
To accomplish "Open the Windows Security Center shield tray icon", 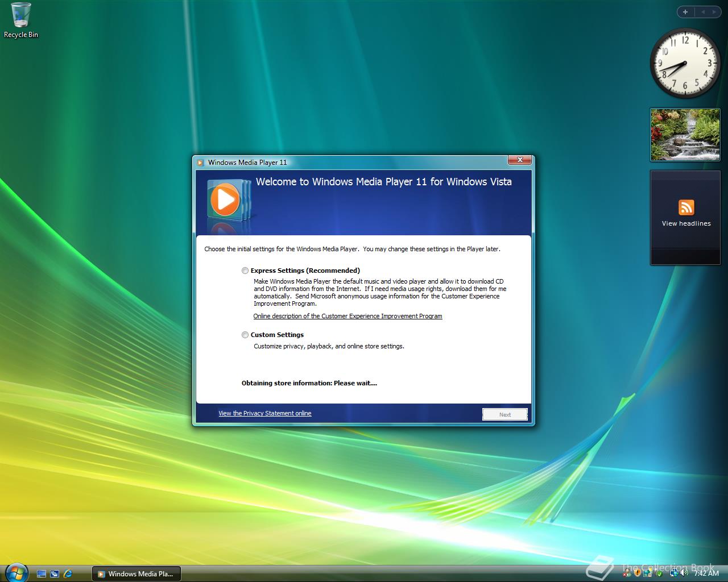I will tap(637, 573).
